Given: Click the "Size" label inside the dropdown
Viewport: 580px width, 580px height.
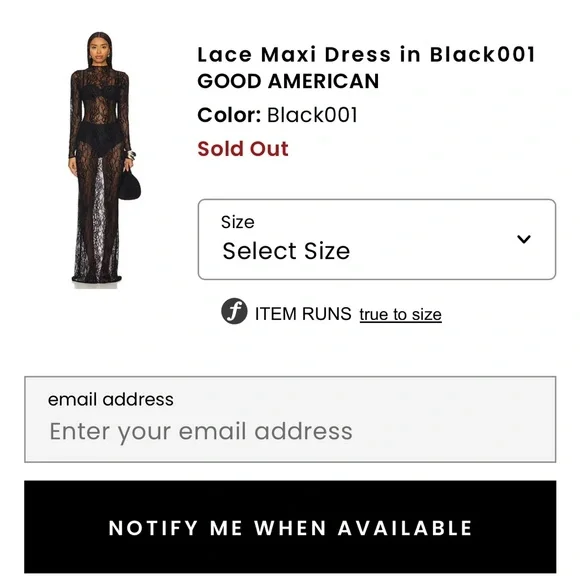Looking at the screenshot, I should coord(237,222).
